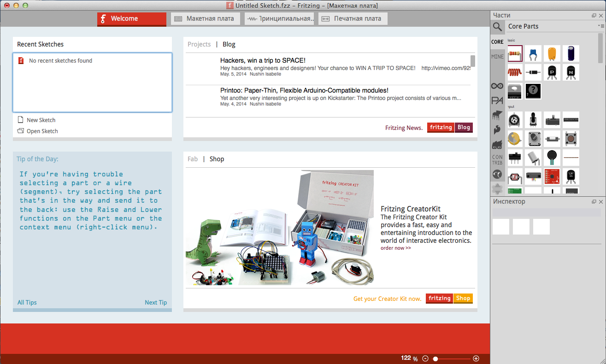Screen dimensions: 606x364
Task: Open the Printoo Arduino modules blog post
Action: (304, 90)
